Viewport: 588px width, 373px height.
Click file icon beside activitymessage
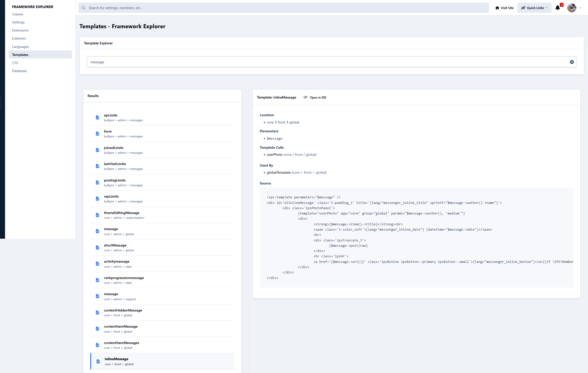pos(97,264)
